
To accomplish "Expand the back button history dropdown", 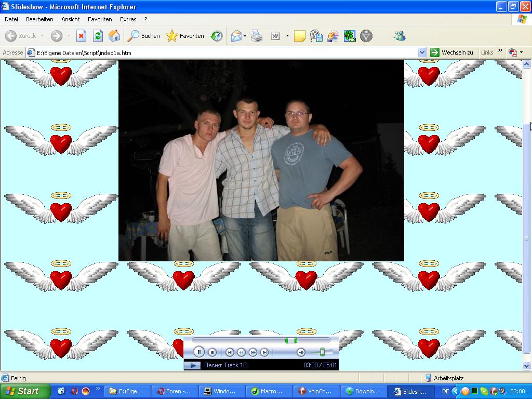I will [42, 36].
